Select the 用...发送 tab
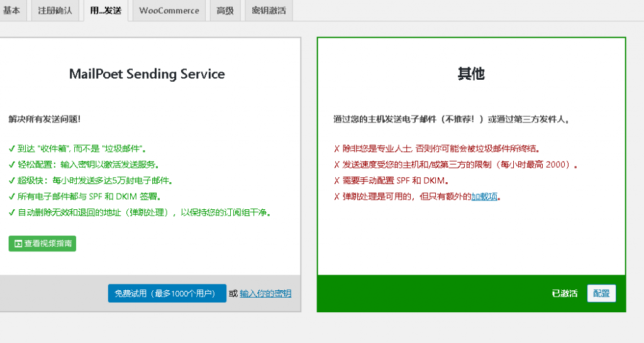 click(105, 11)
